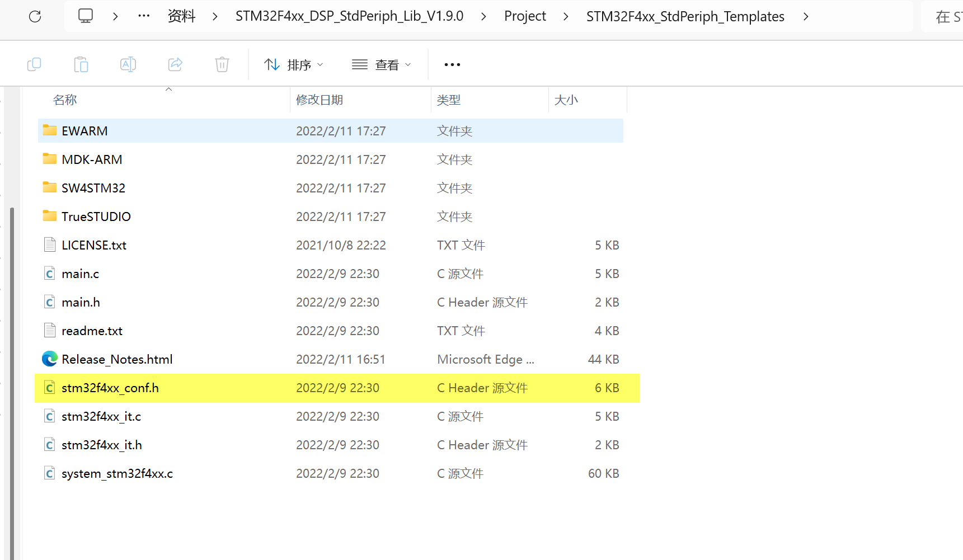Select the SW4STM32 folder name
The width and height of the screenshot is (963, 560).
(x=93, y=187)
